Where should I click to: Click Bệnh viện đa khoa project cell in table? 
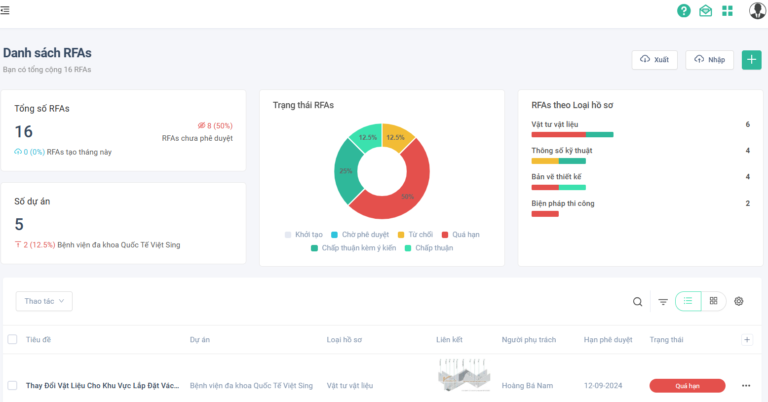pyautogui.click(x=251, y=386)
